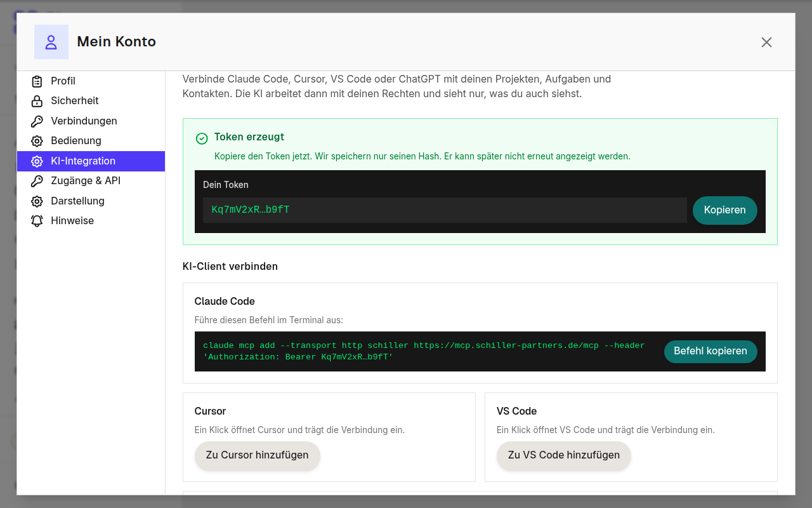Screen dimensions: 812x508
Task: Click the text Führe diesen Befehl im Terminal aus
Action: tap(269, 321)
